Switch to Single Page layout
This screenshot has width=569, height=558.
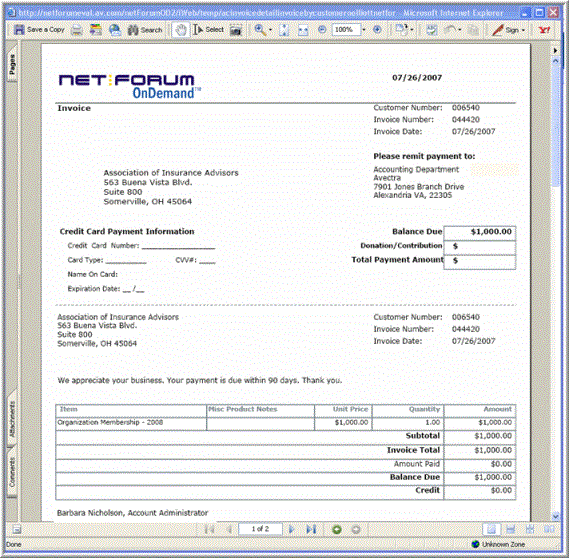pyautogui.click(x=491, y=530)
